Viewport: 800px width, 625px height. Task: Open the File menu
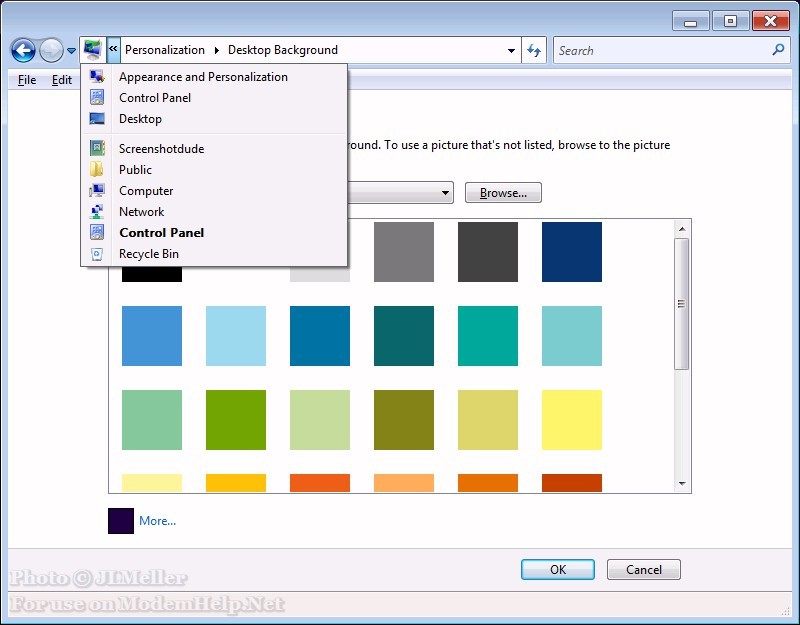(27, 80)
